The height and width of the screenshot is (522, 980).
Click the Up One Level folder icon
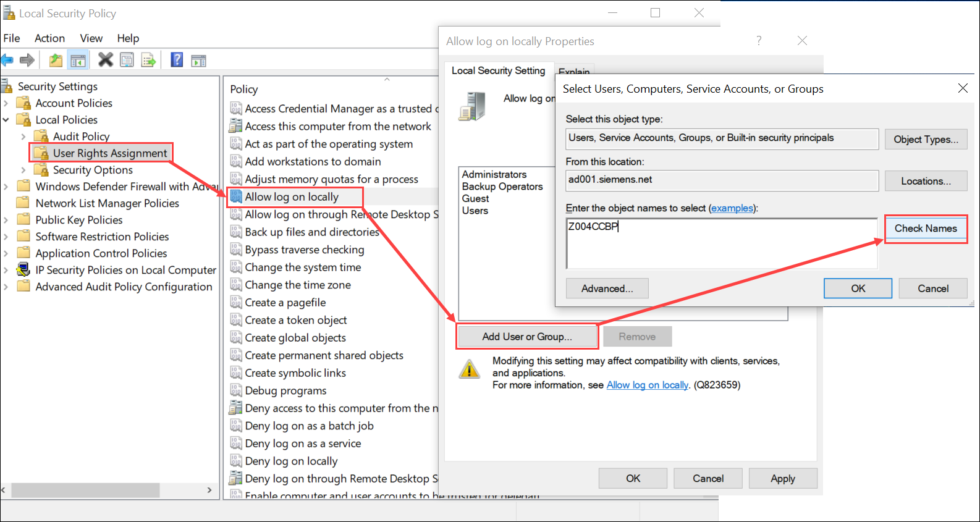56,60
